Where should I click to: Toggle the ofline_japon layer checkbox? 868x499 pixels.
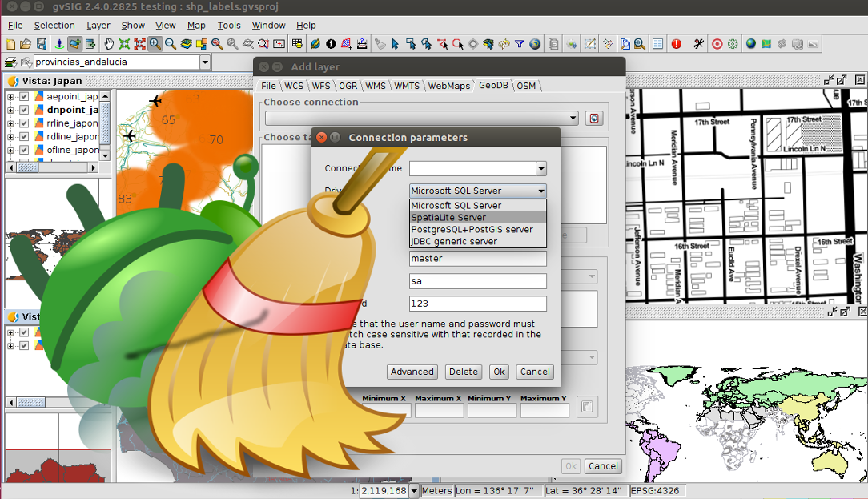(x=24, y=150)
